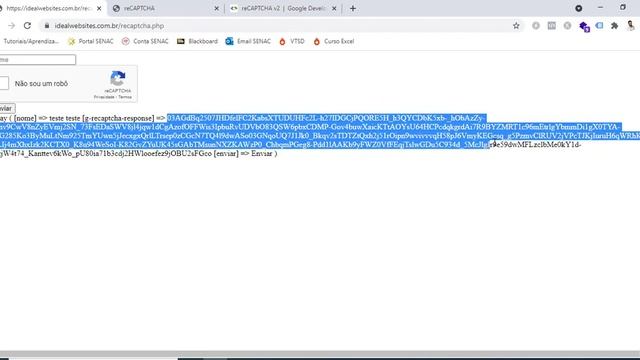Click the light blue tag extension icon

pos(599,26)
